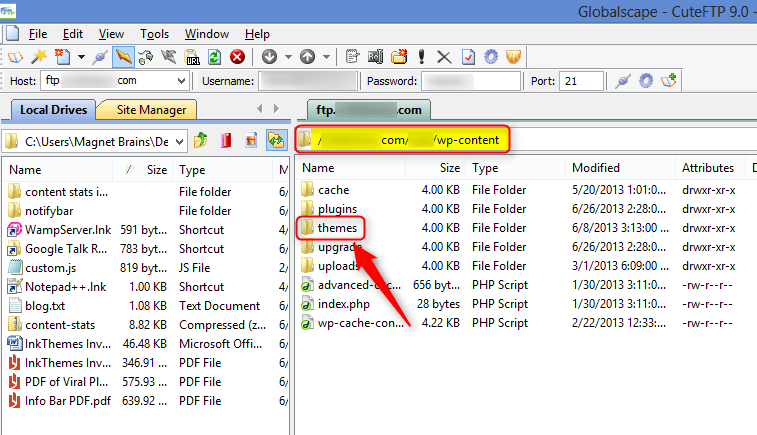757x435 pixels.
Task: Click the New document icon in toolbar
Action: click(62, 57)
